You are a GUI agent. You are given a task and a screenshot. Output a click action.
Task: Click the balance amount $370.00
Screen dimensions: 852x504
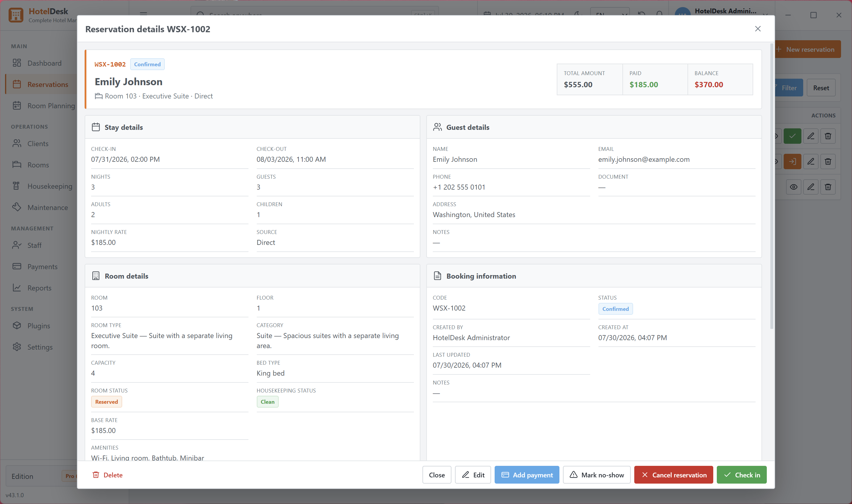click(x=709, y=85)
